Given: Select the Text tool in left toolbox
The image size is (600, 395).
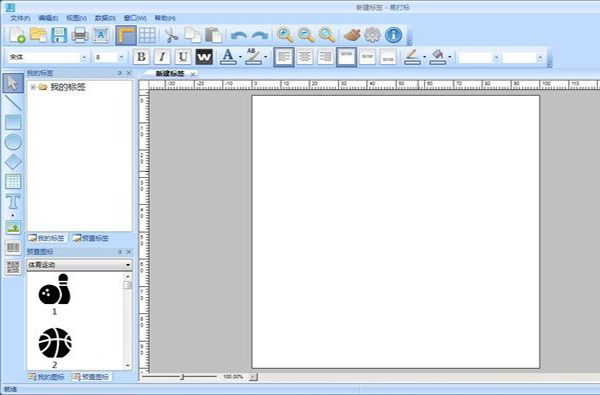Looking at the screenshot, I should click(13, 201).
